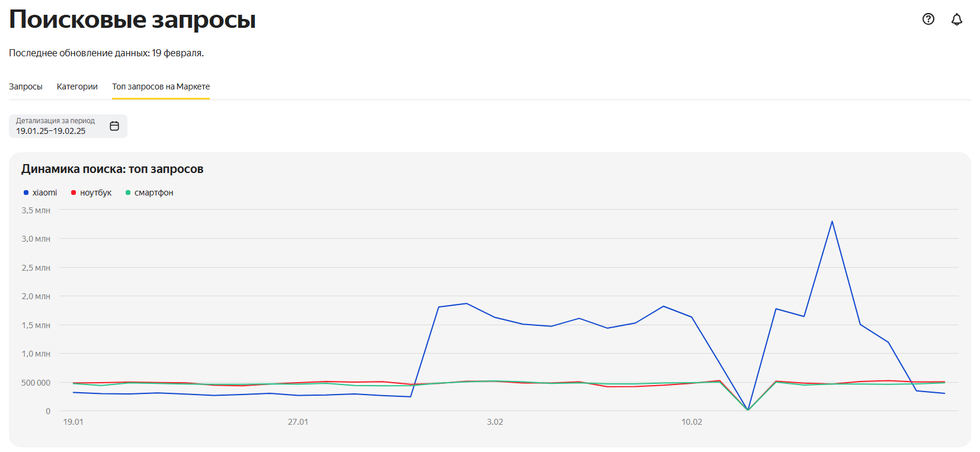
Task: Hide the xiaomi legend label
Action: [x=44, y=193]
